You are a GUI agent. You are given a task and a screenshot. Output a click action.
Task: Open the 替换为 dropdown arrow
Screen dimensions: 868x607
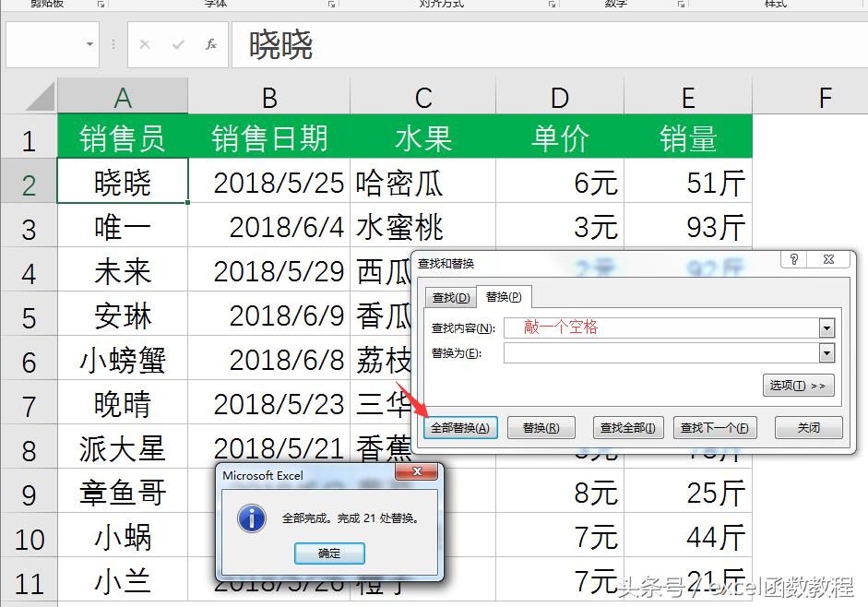pyautogui.click(x=827, y=353)
